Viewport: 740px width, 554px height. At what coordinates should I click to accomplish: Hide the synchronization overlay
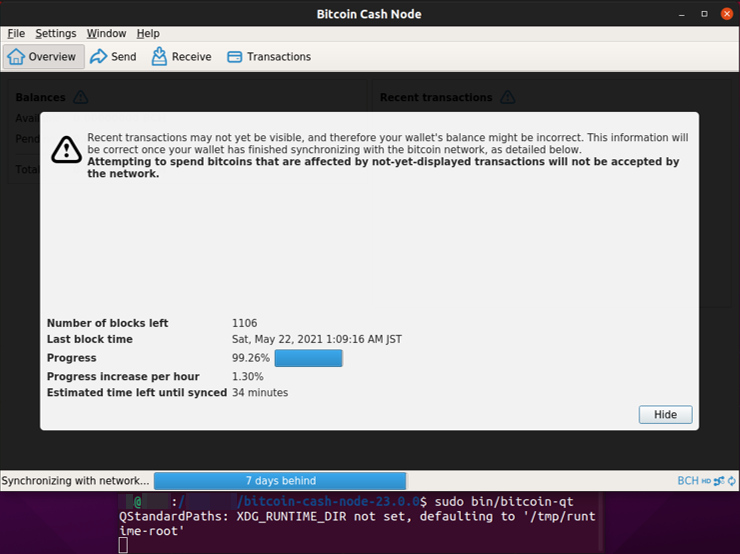pyautogui.click(x=665, y=415)
